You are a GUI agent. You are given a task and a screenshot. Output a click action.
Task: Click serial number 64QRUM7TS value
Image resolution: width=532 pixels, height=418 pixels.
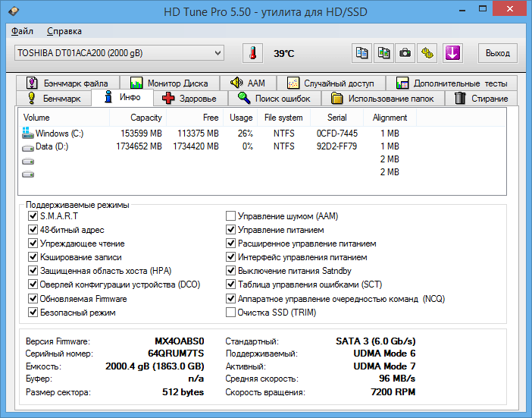pos(176,354)
